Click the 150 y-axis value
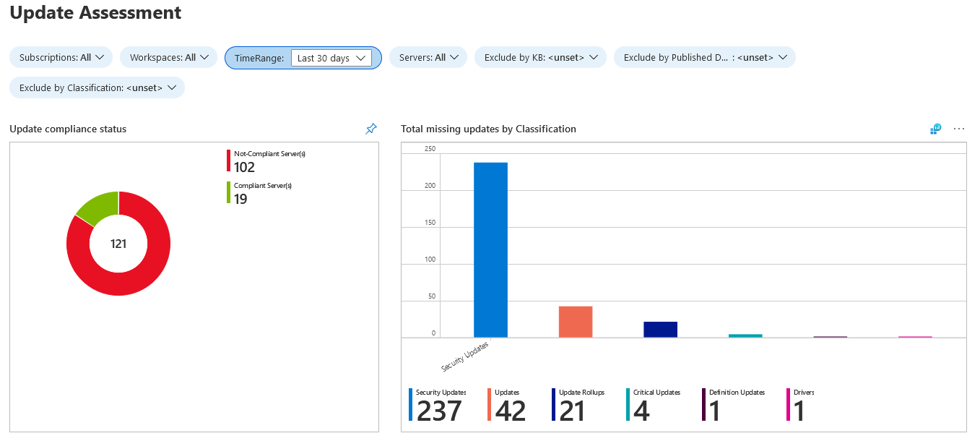Viewport: 980px width, 441px height. 430,223
